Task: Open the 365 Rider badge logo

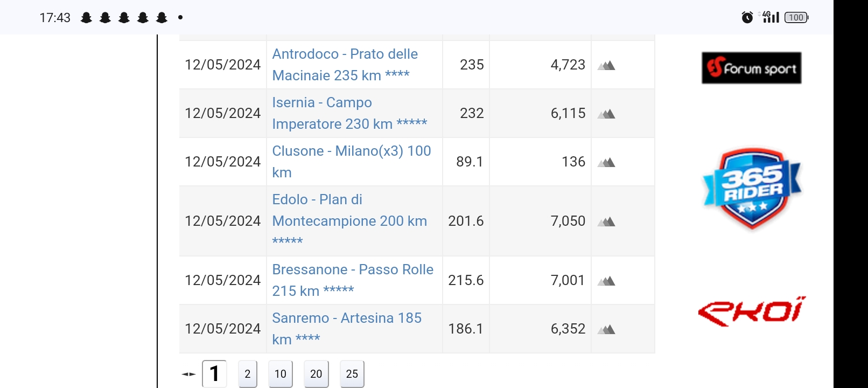Action: [x=752, y=189]
